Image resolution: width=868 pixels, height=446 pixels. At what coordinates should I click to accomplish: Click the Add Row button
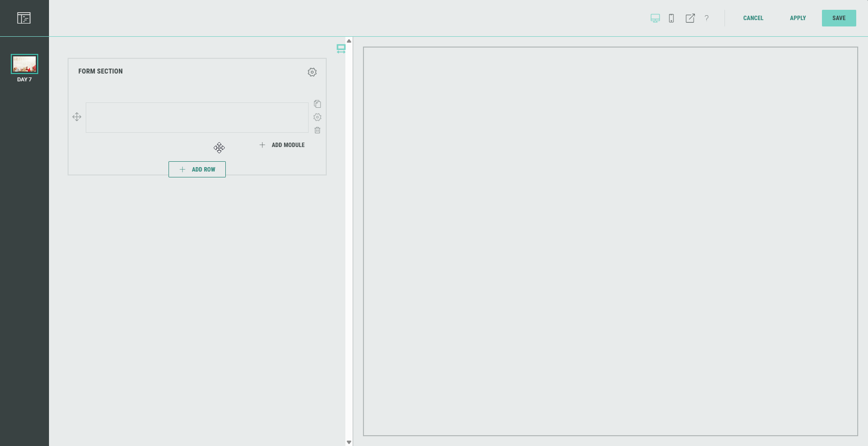(x=197, y=170)
